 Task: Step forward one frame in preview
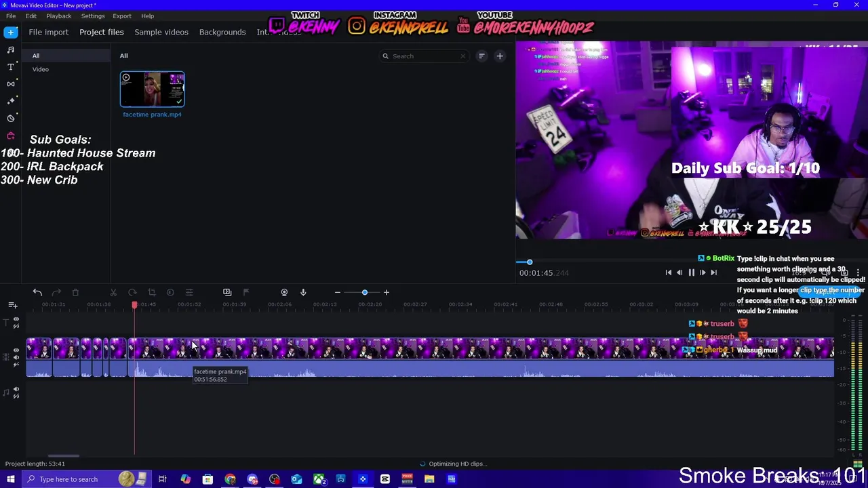click(x=703, y=272)
